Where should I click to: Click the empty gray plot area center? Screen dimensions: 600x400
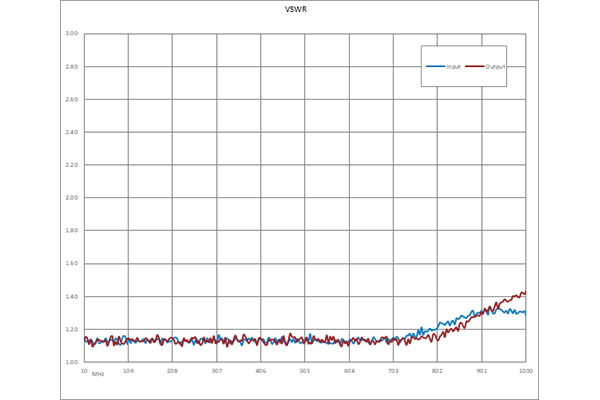point(300,190)
